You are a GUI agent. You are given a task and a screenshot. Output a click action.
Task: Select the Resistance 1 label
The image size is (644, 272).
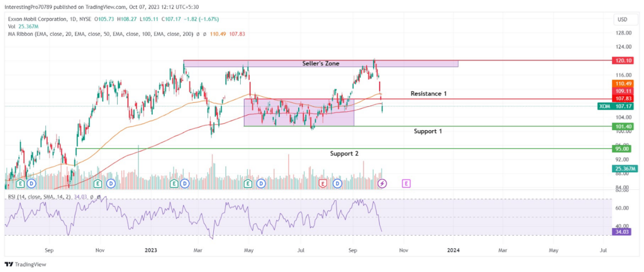tap(429, 94)
